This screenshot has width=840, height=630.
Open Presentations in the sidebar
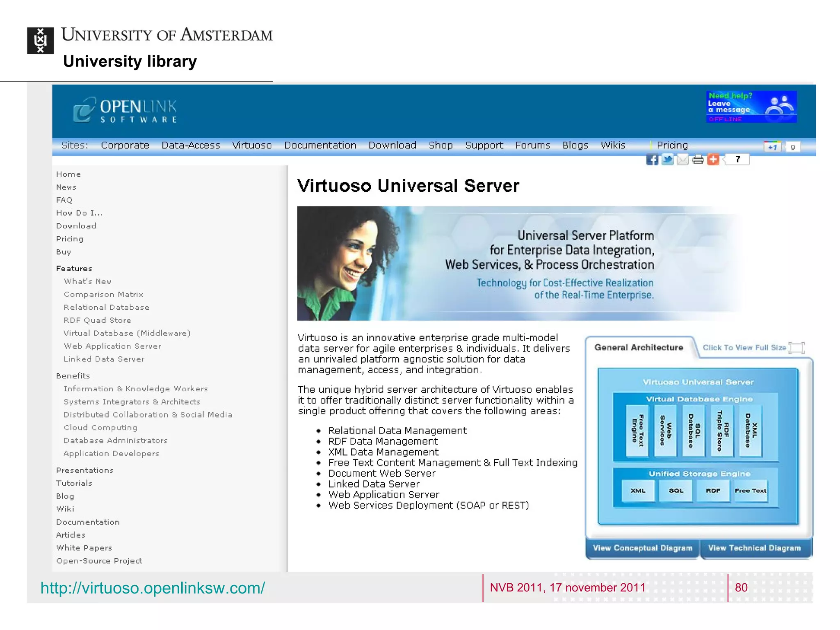[85, 470]
